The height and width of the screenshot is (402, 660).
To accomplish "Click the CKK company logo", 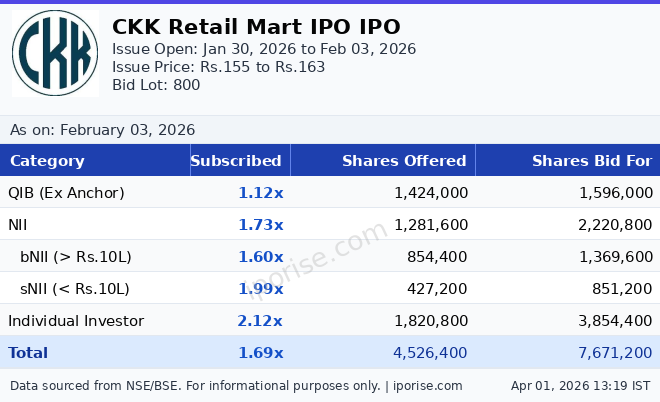I will coord(56,55).
